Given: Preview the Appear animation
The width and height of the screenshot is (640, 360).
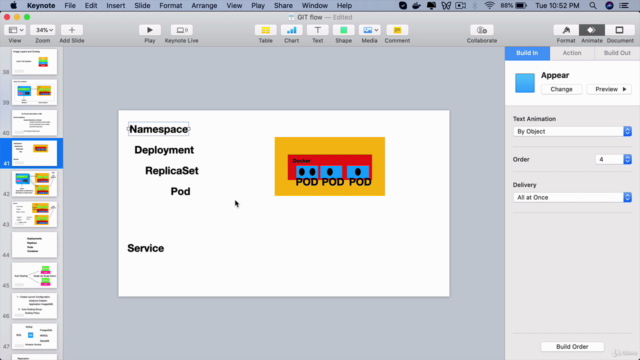Looking at the screenshot, I should click(x=609, y=89).
